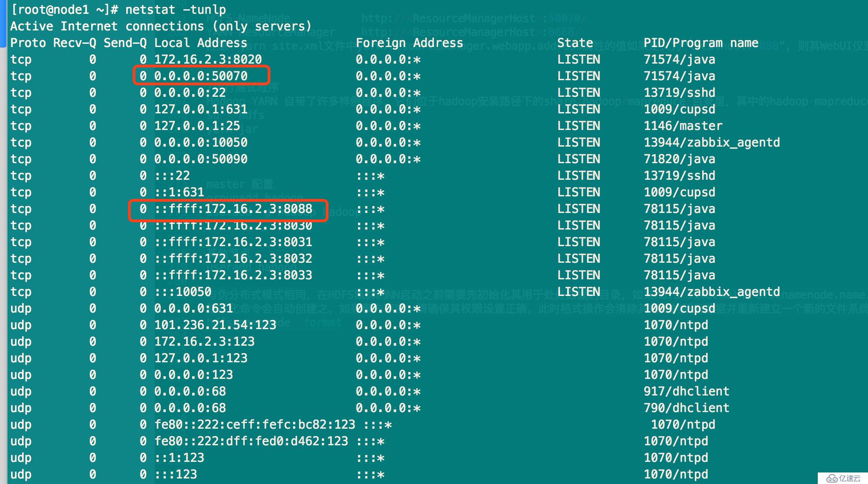
Task: Click program name '917/dhclient'
Action: (x=686, y=391)
